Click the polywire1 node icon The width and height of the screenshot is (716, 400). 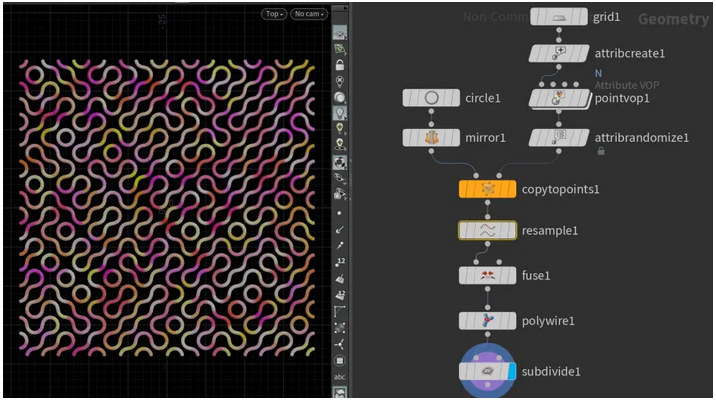click(487, 321)
